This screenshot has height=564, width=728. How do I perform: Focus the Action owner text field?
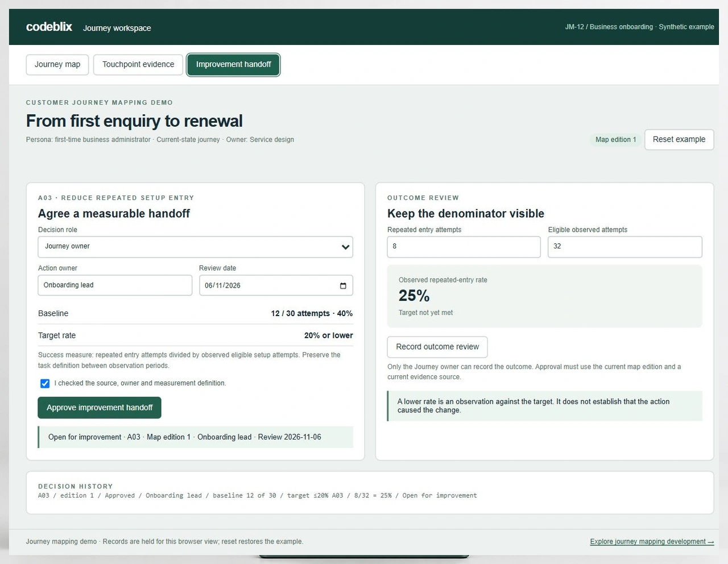(x=115, y=285)
